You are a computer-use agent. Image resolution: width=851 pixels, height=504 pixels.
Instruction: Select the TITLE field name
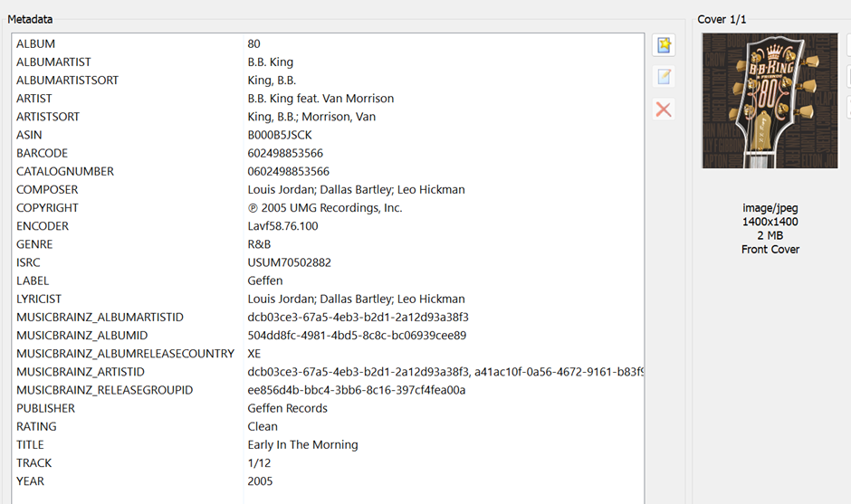[30, 445]
